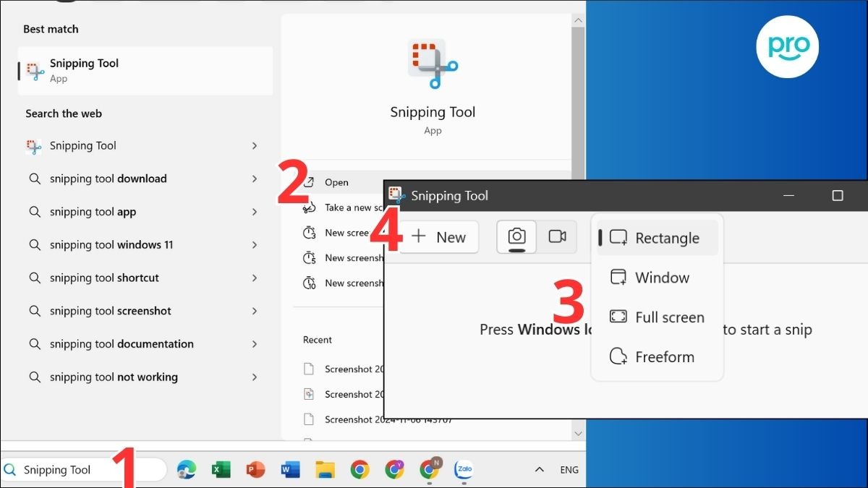This screenshot has height=488, width=868.
Task: Click the scroll down arrow in preview pane
Action: 578,433
